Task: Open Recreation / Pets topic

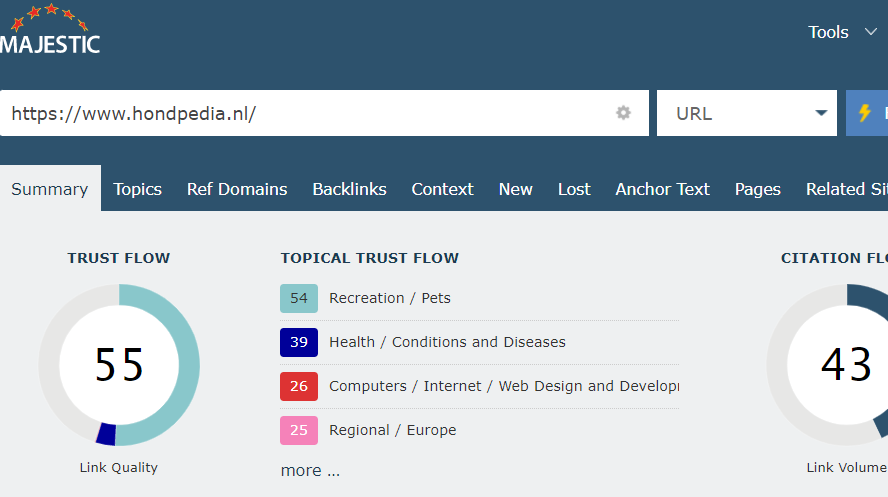Action: 390,298
